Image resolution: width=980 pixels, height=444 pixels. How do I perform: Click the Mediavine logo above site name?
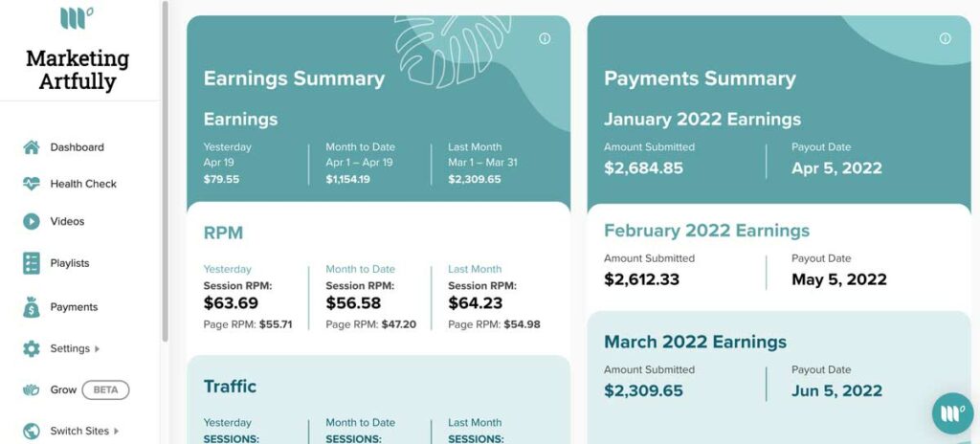tap(77, 18)
